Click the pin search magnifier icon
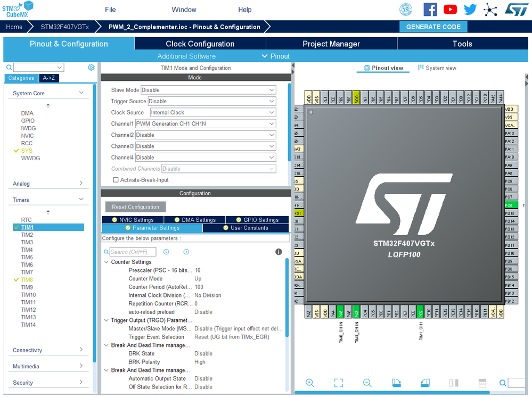 [x=503, y=383]
